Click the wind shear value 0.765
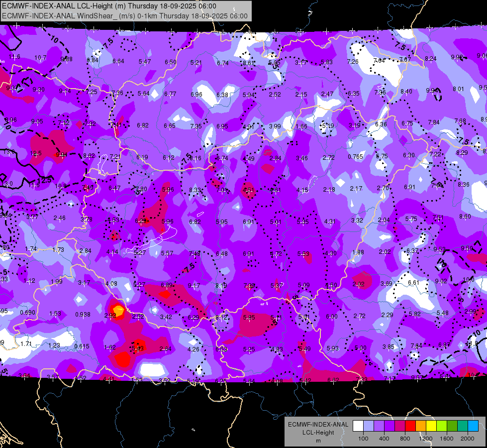487x448 pixels. click(x=355, y=156)
